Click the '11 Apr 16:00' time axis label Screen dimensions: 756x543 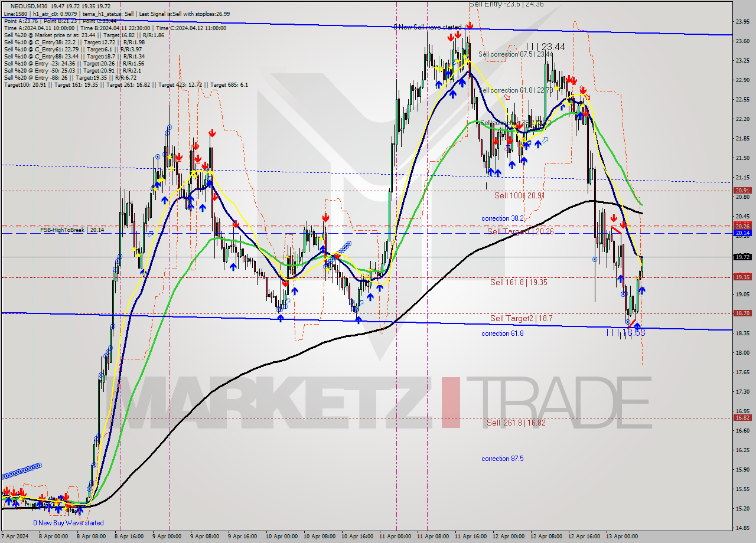[470, 536]
